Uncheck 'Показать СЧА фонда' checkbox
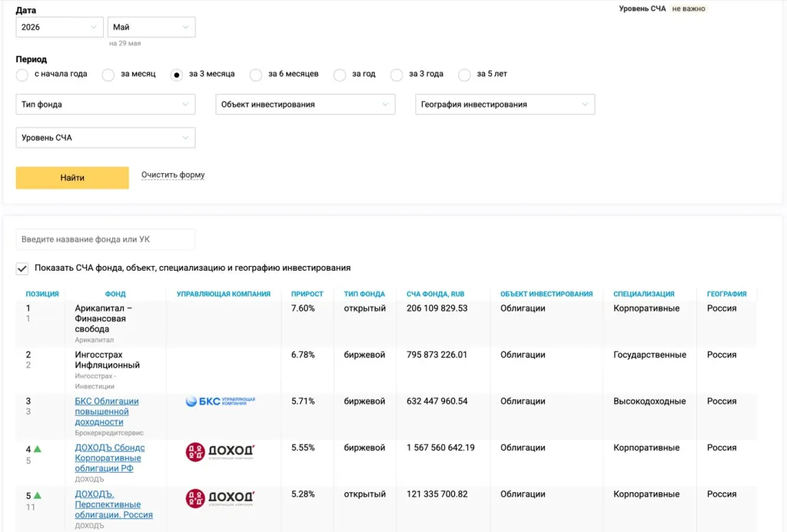Screen dimensions: 787x532 22,268
